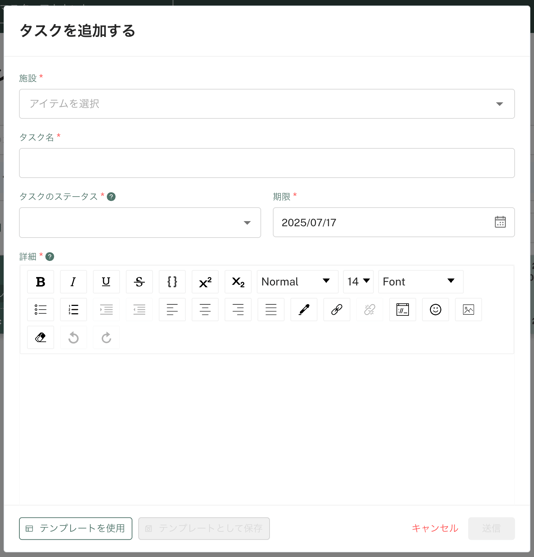Apply superscript formatting
534x557 pixels.
pos(205,282)
